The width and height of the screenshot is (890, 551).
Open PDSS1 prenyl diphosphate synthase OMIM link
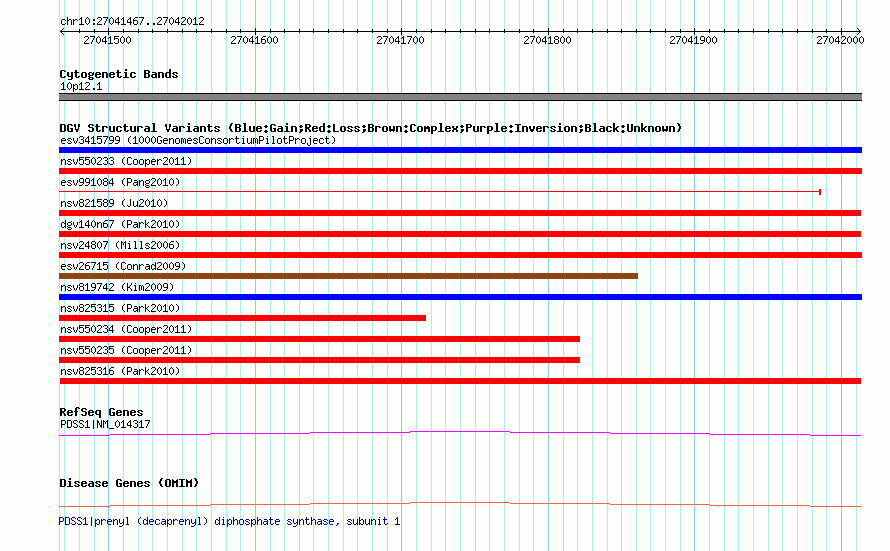229,521
